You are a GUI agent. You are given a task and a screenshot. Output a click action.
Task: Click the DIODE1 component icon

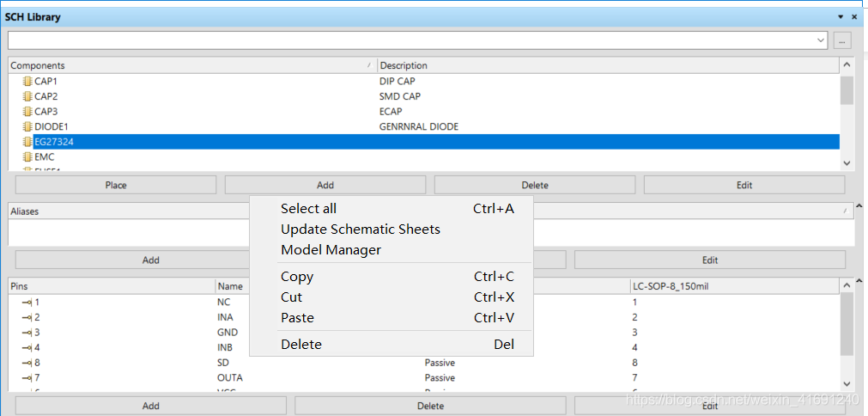point(27,126)
